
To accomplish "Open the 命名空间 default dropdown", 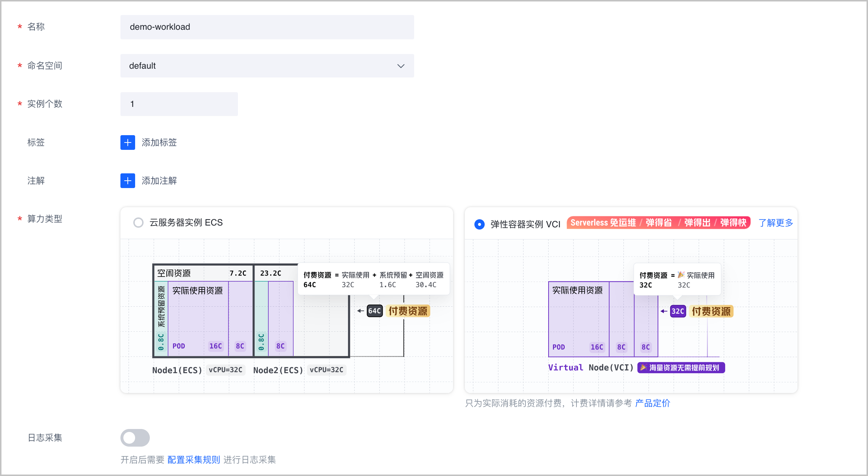I will click(x=267, y=66).
